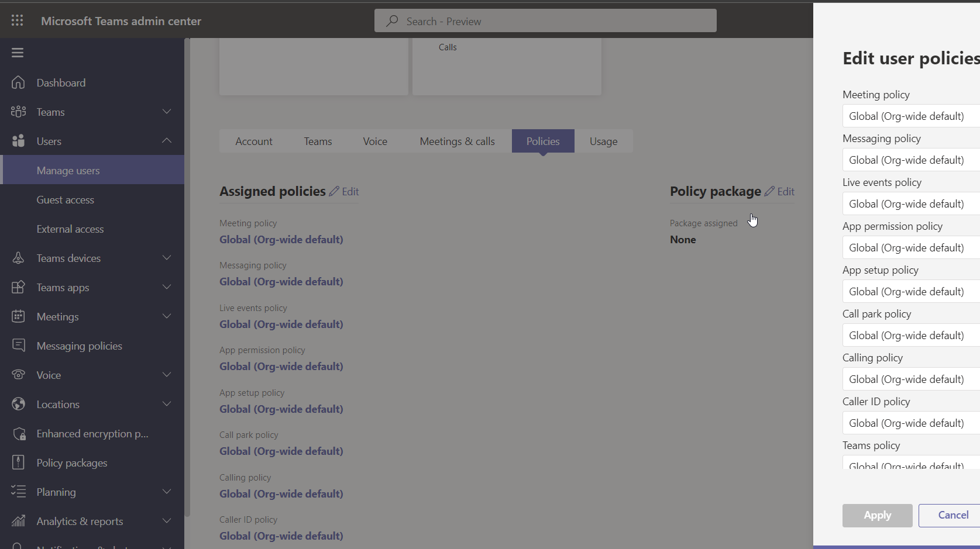Switch to the Meetings & calls tab
Viewport: 980px width, 549px height.
(457, 141)
